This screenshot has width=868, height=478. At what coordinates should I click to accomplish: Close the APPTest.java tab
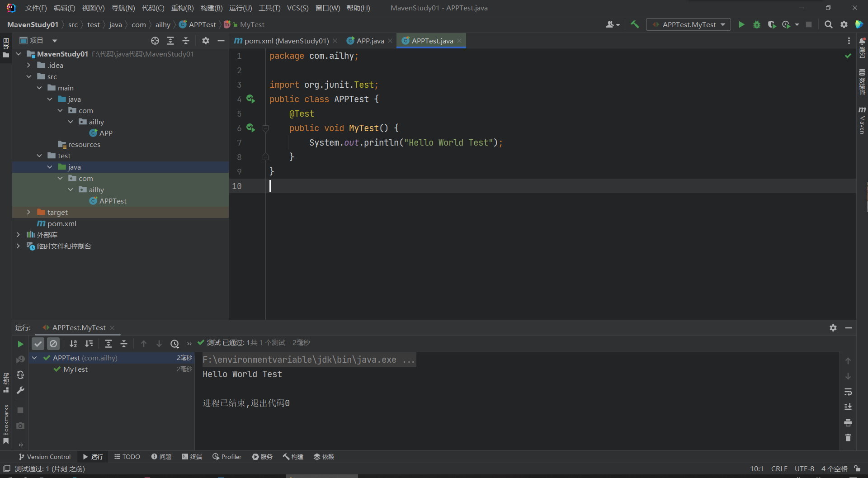[459, 41]
